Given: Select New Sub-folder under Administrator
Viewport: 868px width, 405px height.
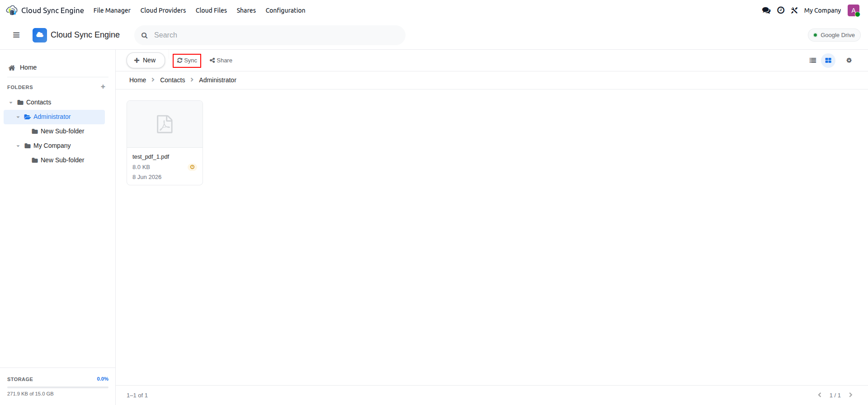Looking at the screenshot, I should [x=62, y=131].
